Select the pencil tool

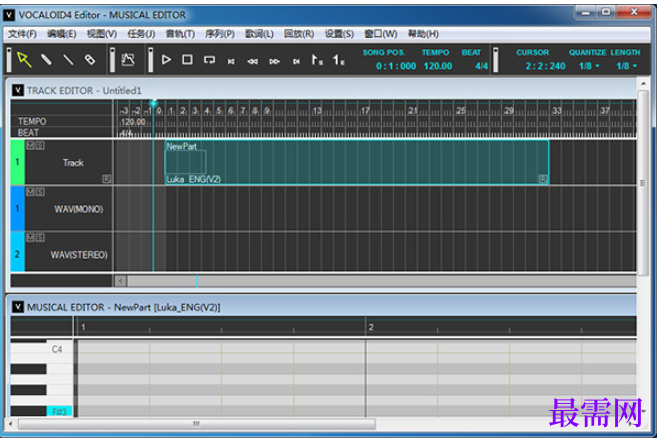[46, 60]
